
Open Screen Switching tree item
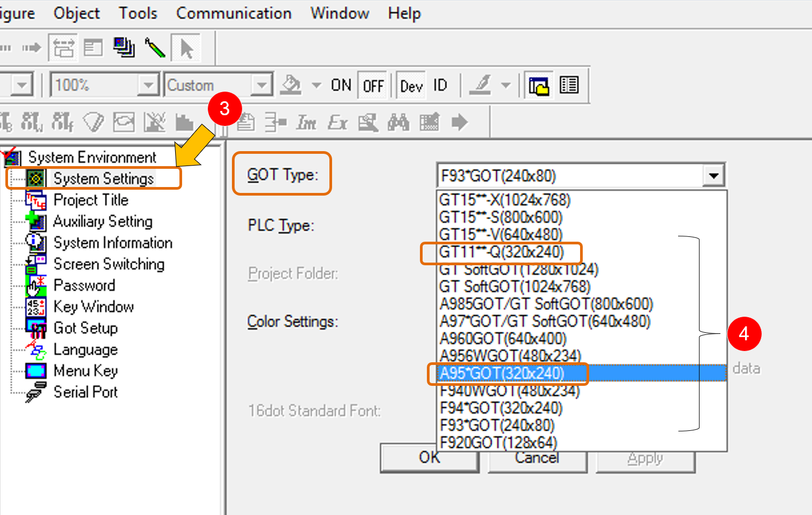point(109,264)
